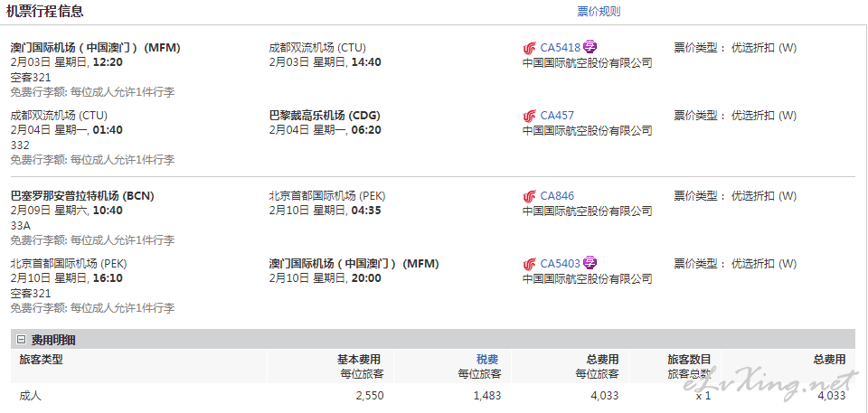868x413 pixels.
Task: Open flight number CA457 details
Action: tap(557, 116)
